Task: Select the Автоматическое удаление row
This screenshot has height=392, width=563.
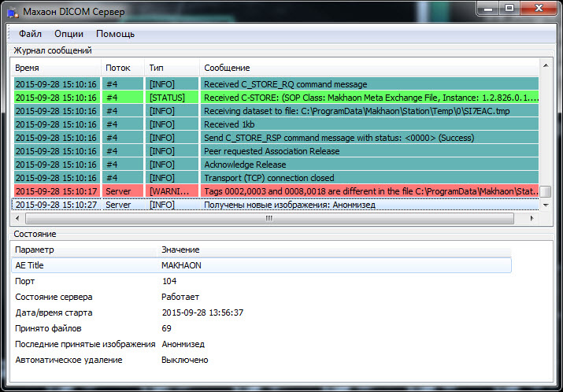Action: pyautogui.click(x=261, y=360)
